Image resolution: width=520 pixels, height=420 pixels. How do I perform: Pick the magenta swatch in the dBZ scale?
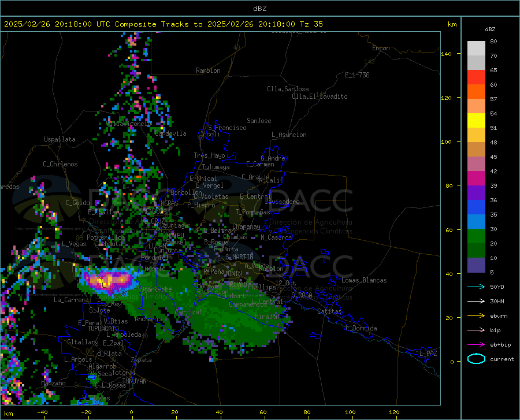(x=476, y=179)
